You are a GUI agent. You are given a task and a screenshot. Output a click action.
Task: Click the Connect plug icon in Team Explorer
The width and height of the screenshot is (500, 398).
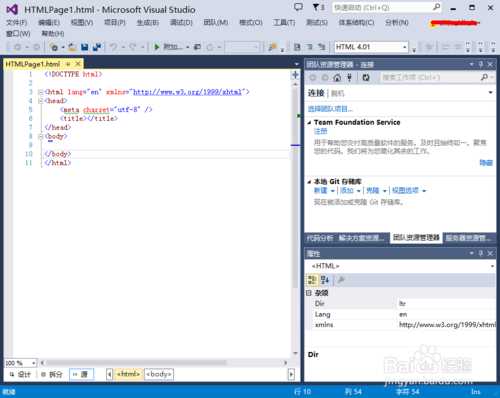point(349,78)
